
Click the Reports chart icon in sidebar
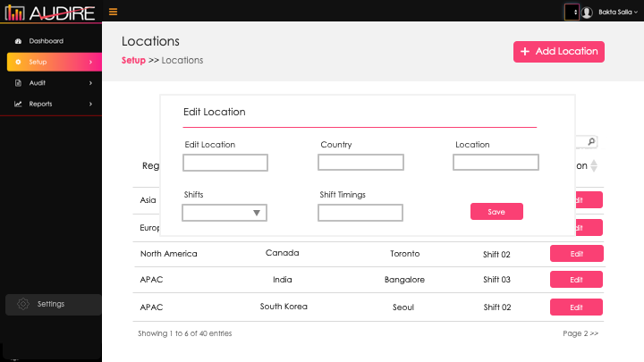pos(19,104)
